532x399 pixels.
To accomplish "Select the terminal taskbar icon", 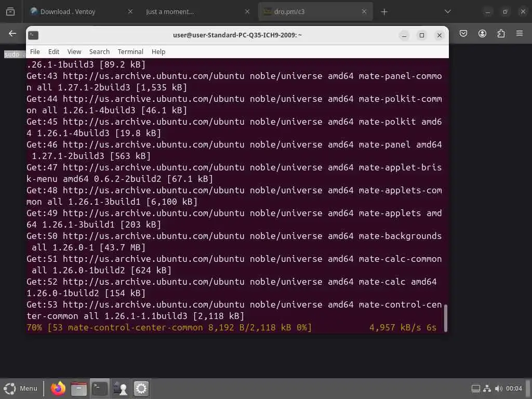I will pos(100,389).
